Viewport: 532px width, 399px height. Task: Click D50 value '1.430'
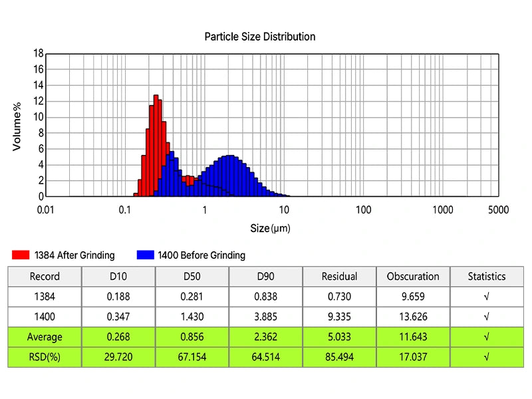(x=192, y=317)
